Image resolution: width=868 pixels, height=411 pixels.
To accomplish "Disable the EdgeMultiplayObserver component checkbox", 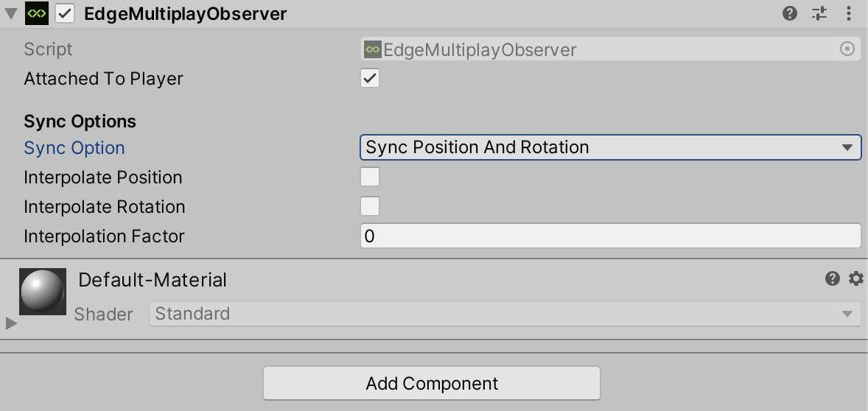I will 66,13.
